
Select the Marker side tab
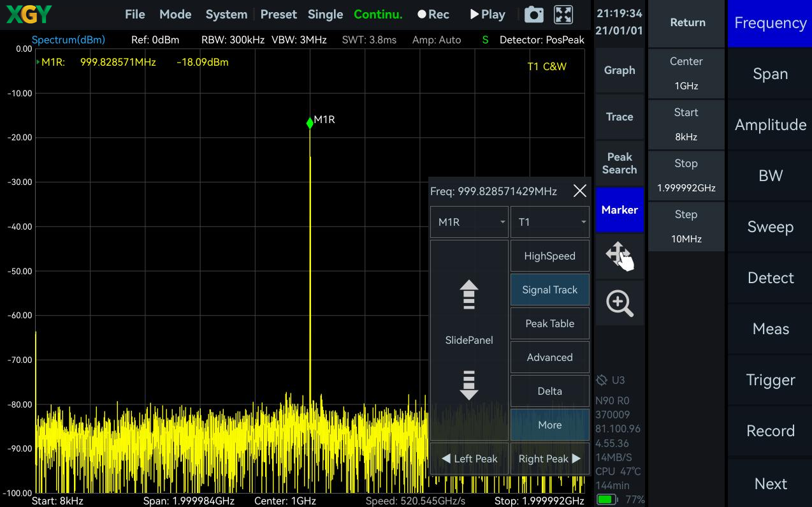coord(620,209)
